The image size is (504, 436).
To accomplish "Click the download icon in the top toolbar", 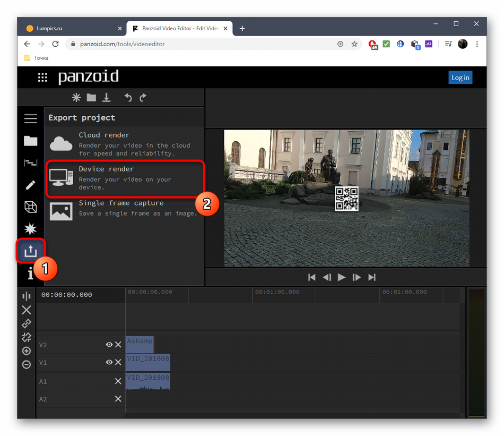I will [107, 98].
